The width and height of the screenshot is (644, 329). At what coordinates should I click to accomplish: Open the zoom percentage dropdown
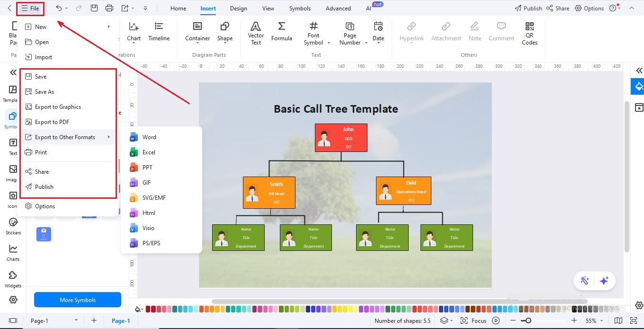click(x=597, y=320)
